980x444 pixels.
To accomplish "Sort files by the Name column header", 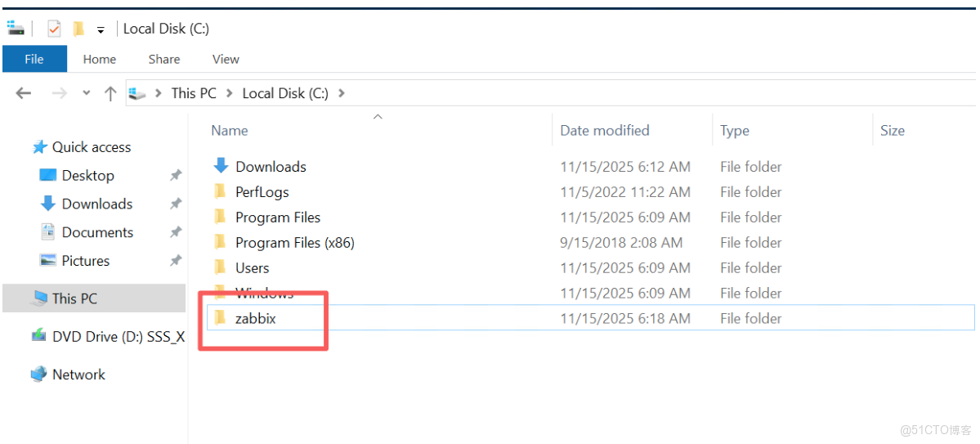I will tap(230, 130).
